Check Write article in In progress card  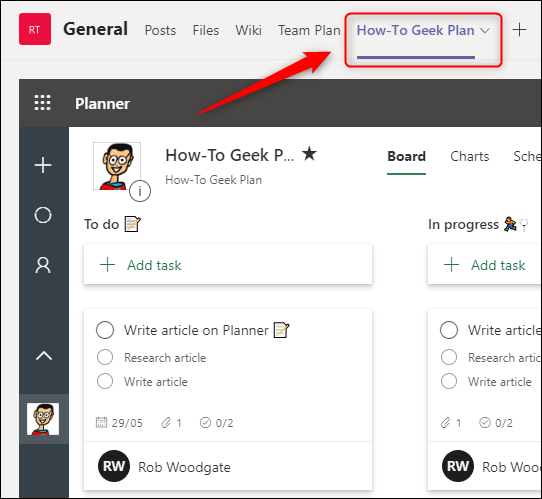point(449,381)
